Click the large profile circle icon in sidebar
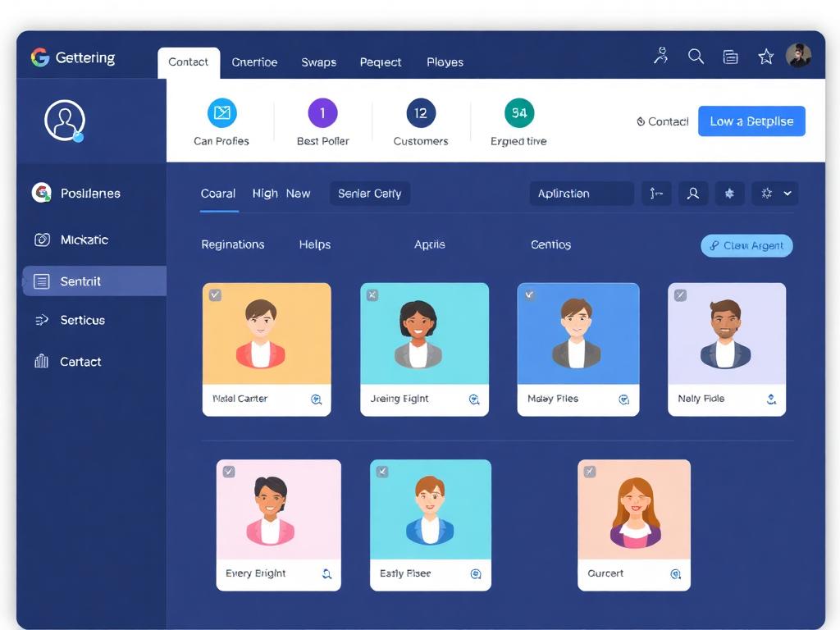This screenshot has width=840, height=630. tap(65, 121)
